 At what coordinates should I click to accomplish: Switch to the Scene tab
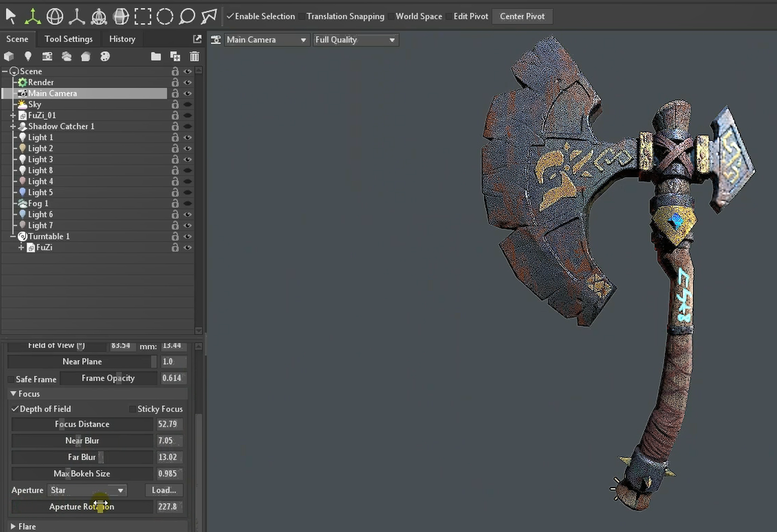[17, 39]
